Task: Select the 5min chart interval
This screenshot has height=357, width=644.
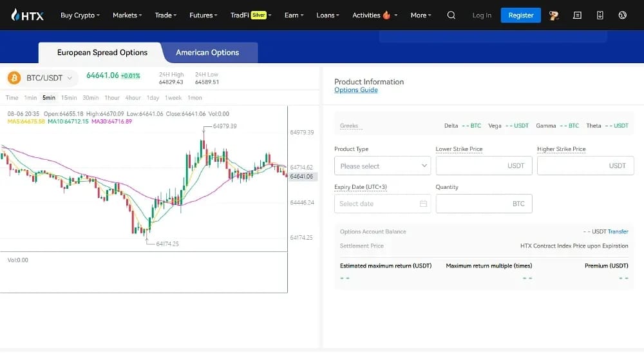Action: point(49,98)
